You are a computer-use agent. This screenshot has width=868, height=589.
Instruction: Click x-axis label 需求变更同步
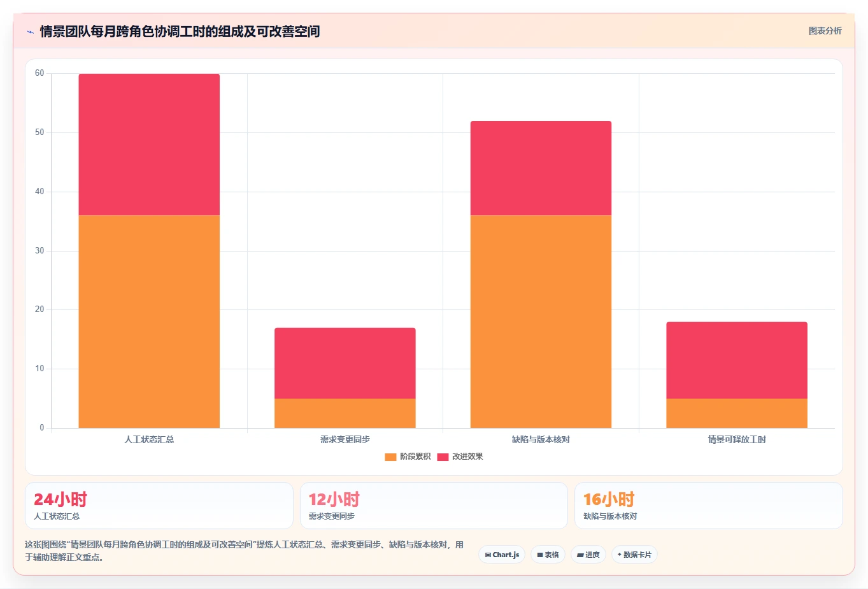pos(345,439)
